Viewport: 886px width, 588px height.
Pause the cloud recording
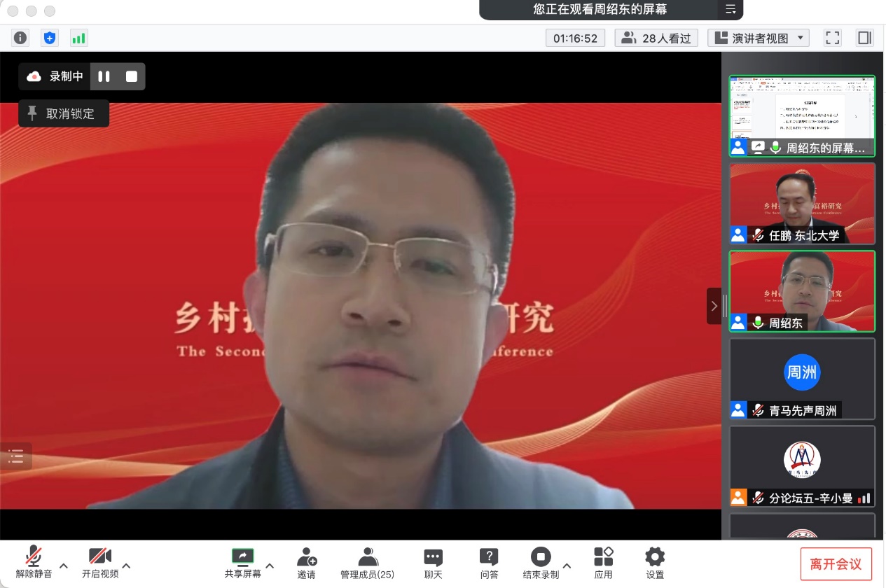click(104, 77)
